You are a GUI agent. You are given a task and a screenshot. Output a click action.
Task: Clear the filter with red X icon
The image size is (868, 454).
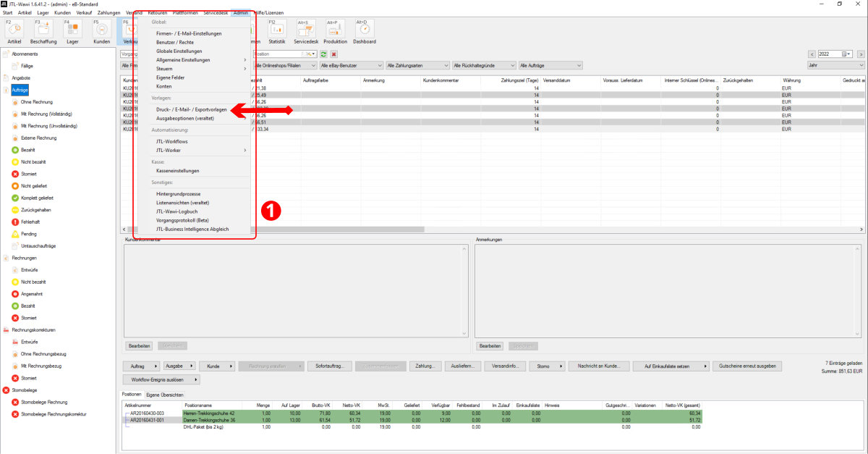click(334, 54)
